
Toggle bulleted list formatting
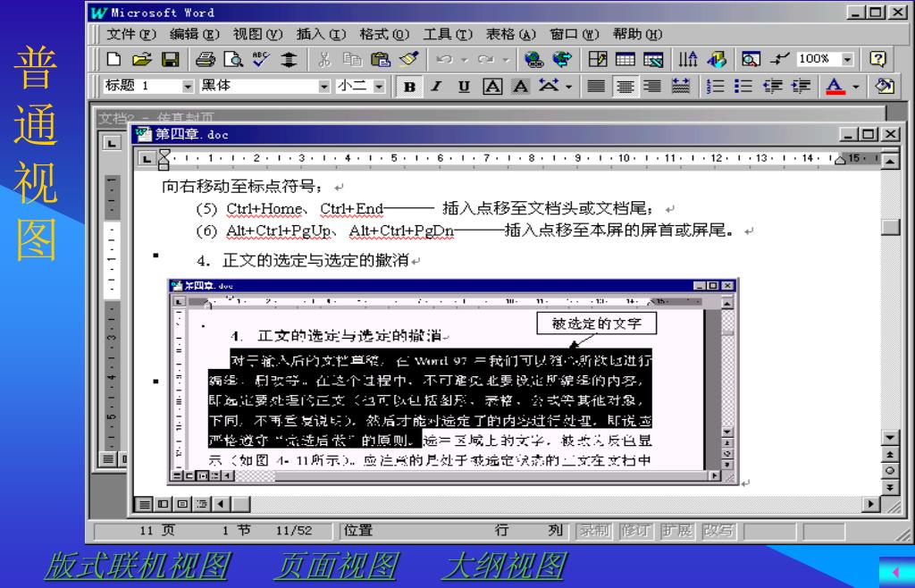[743, 87]
